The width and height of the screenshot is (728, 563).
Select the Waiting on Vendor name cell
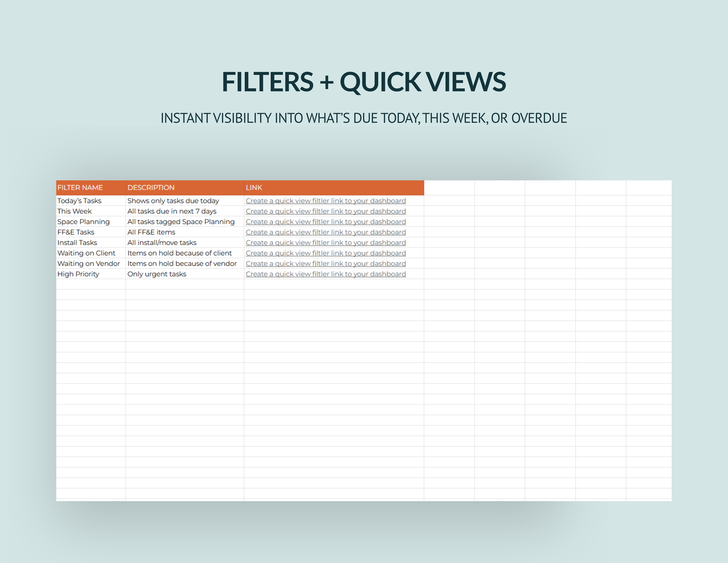pyautogui.click(x=88, y=263)
